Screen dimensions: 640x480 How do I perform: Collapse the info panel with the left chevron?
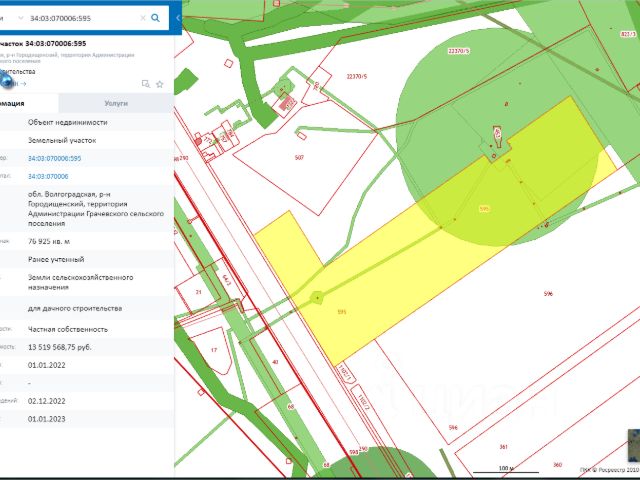(x=178, y=18)
